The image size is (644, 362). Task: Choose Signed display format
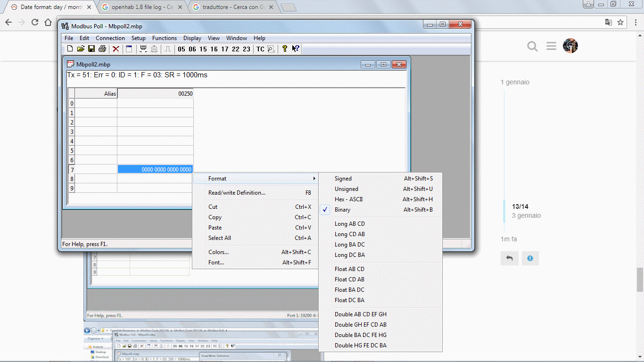[343, 179]
